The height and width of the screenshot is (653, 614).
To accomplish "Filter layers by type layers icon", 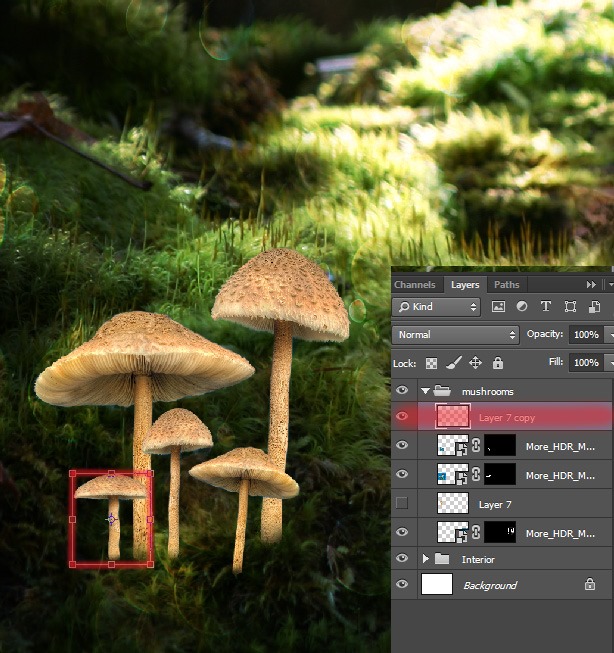I will click(546, 307).
